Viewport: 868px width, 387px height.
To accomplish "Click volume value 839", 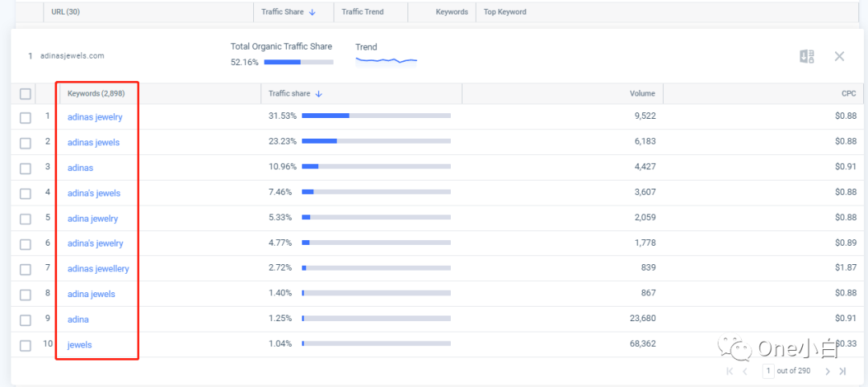I will tap(649, 267).
